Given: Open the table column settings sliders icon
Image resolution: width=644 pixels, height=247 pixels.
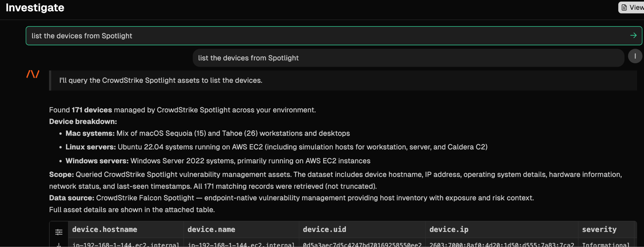Looking at the screenshot, I should (x=59, y=232).
